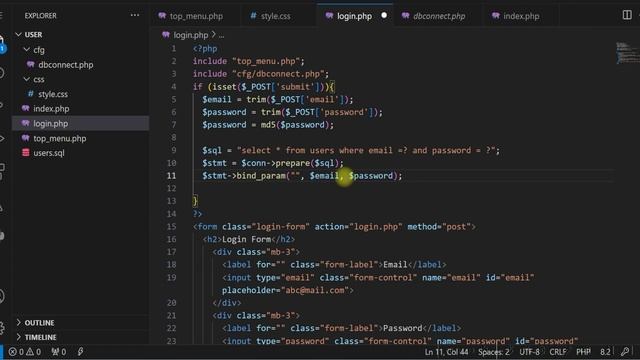Viewport: 640px width, 360px height.
Task: Place cursor on include "top_menu.php" line
Action: [x=249, y=61]
